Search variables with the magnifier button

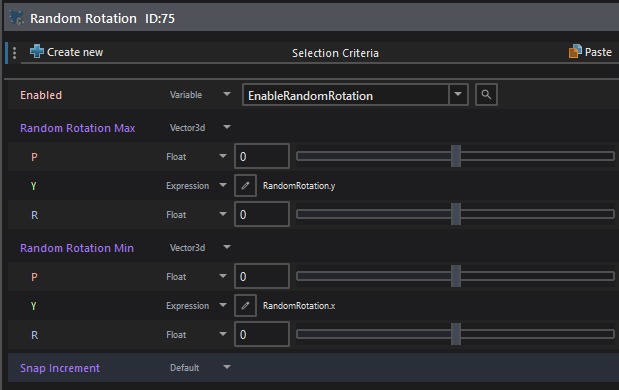486,95
